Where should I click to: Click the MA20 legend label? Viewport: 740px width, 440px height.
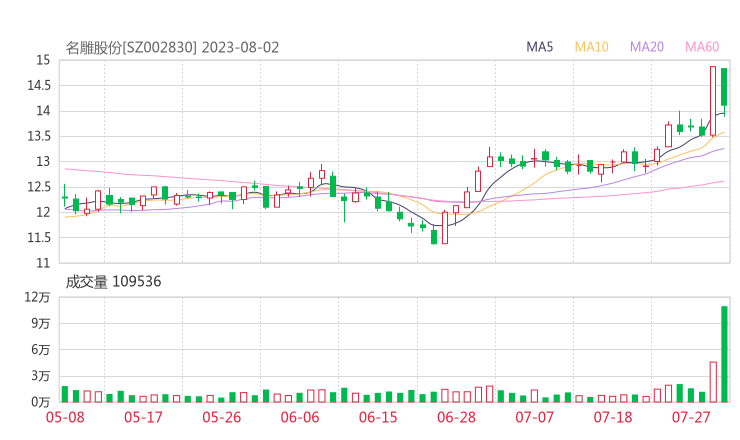pos(647,47)
